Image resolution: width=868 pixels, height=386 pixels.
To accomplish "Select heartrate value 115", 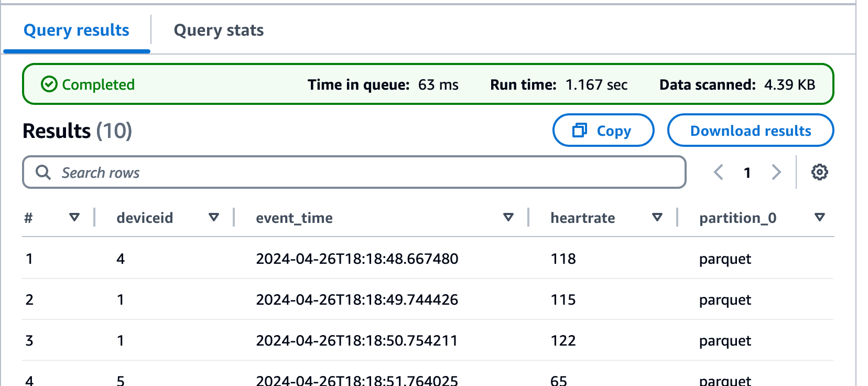I will (563, 299).
